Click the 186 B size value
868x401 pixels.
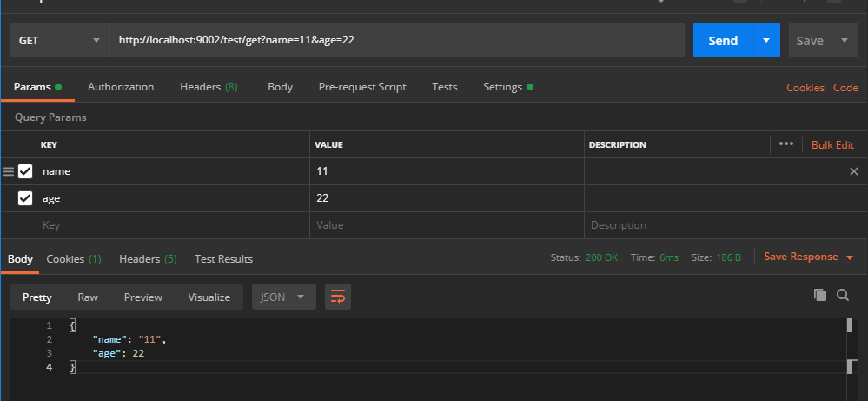click(x=727, y=257)
